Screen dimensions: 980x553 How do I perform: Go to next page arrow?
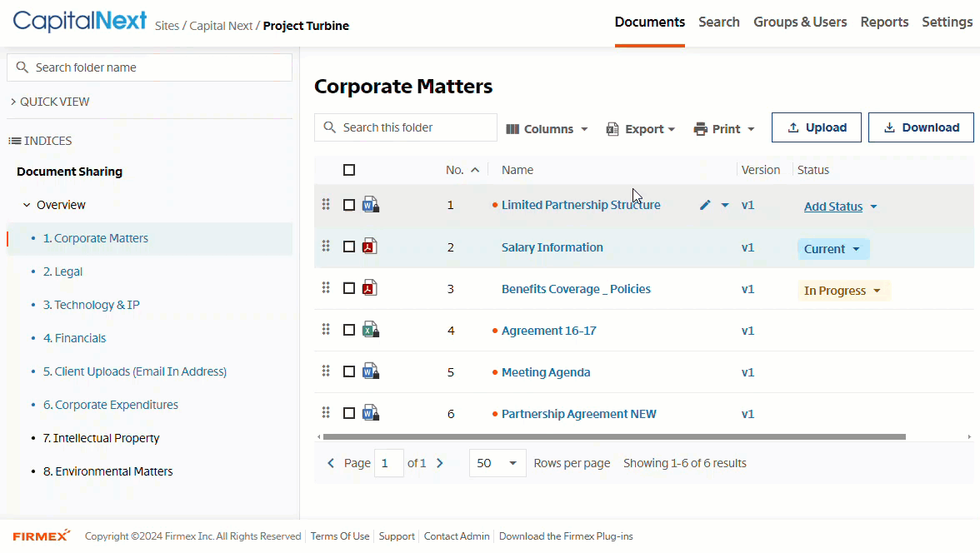point(440,463)
